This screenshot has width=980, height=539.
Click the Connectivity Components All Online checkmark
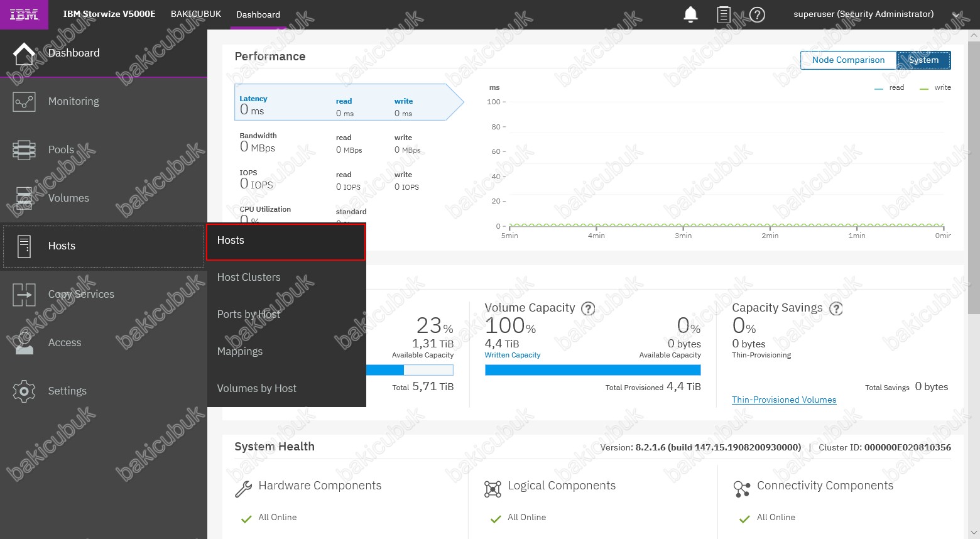click(x=744, y=519)
